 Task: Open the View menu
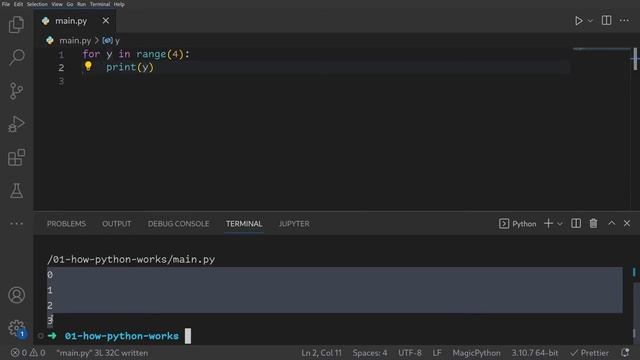point(57,4)
